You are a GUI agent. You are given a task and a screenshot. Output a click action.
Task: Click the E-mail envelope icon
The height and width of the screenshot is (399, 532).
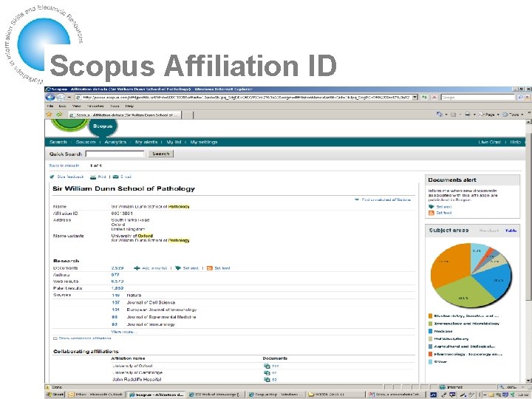coord(115,177)
